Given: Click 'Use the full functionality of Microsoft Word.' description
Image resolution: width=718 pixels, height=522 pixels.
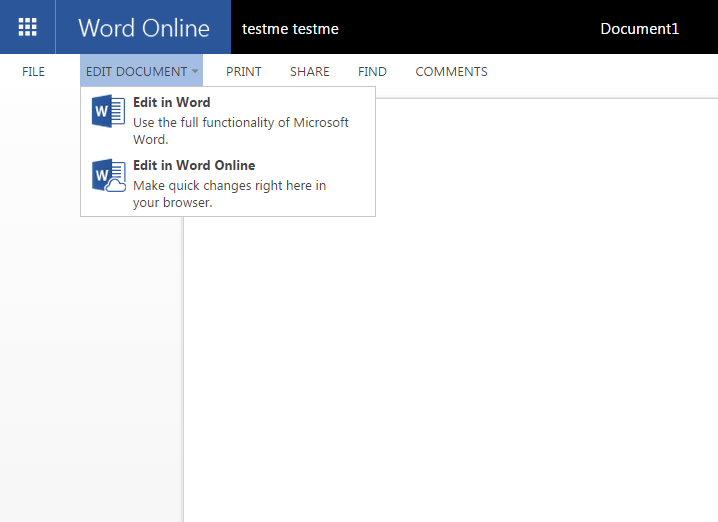Looking at the screenshot, I should [241, 131].
